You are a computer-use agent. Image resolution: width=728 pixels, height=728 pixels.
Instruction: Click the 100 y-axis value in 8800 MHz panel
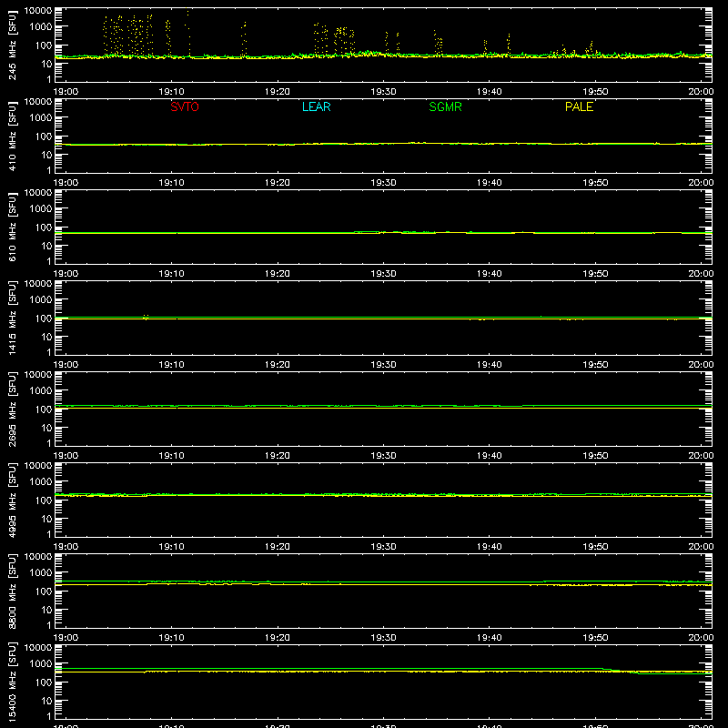pos(44,591)
